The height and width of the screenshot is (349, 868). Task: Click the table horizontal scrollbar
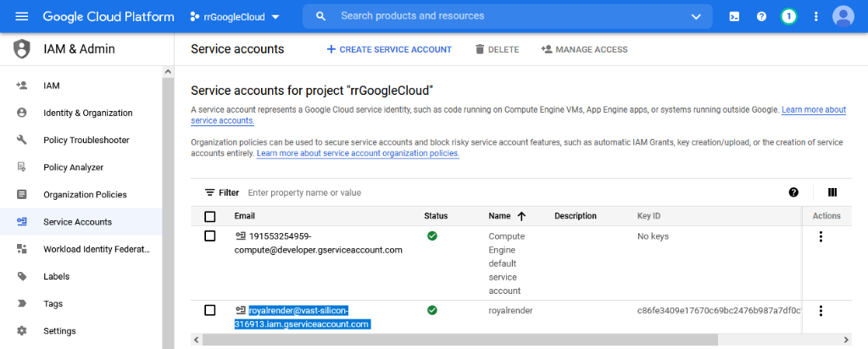459,339
